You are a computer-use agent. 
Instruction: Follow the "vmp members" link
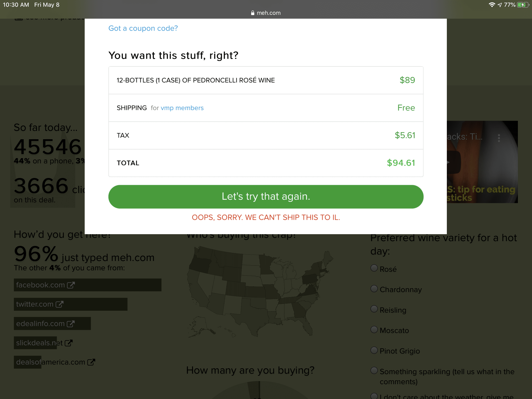[182, 108]
